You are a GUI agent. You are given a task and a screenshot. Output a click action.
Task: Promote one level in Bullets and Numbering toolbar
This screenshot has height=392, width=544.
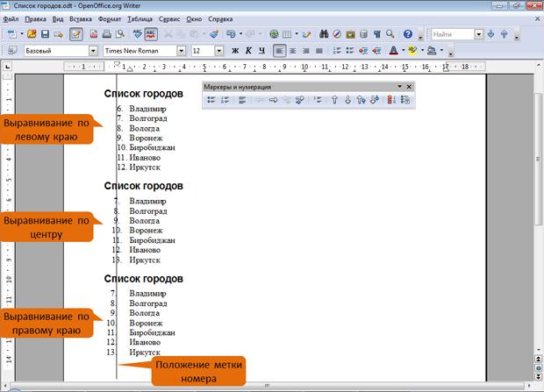[260, 100]
